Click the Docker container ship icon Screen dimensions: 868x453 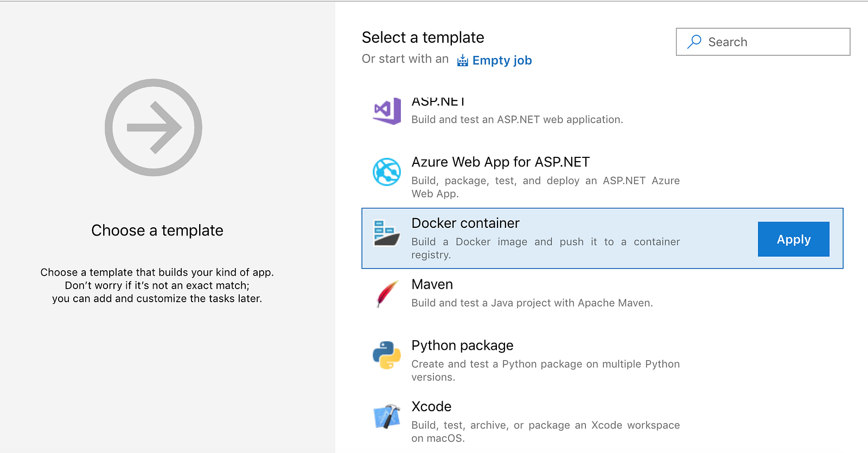click(x=387, y=233)
